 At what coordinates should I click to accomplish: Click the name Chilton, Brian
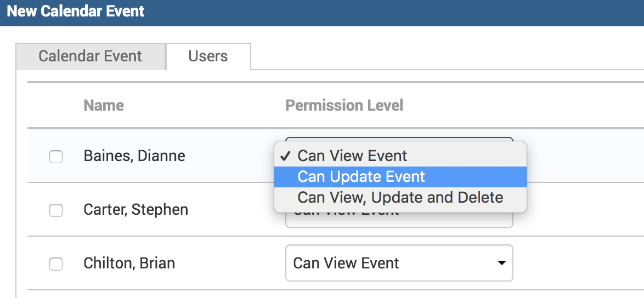tap(129, 263)
